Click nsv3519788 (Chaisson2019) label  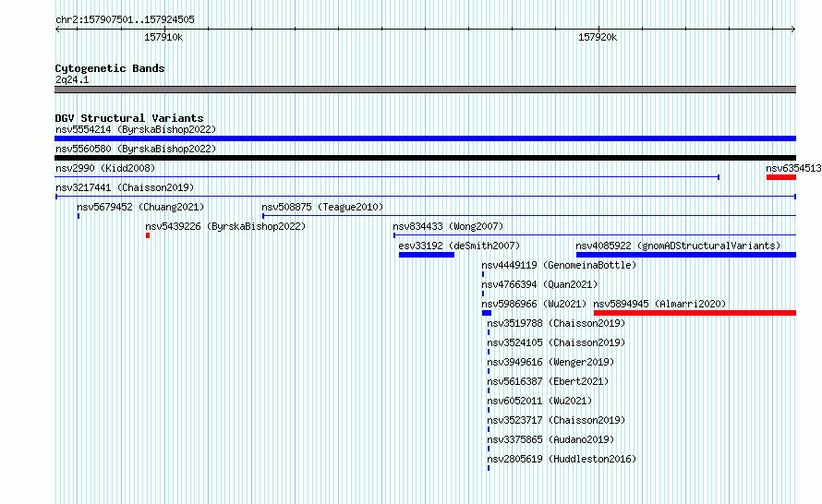556,323
